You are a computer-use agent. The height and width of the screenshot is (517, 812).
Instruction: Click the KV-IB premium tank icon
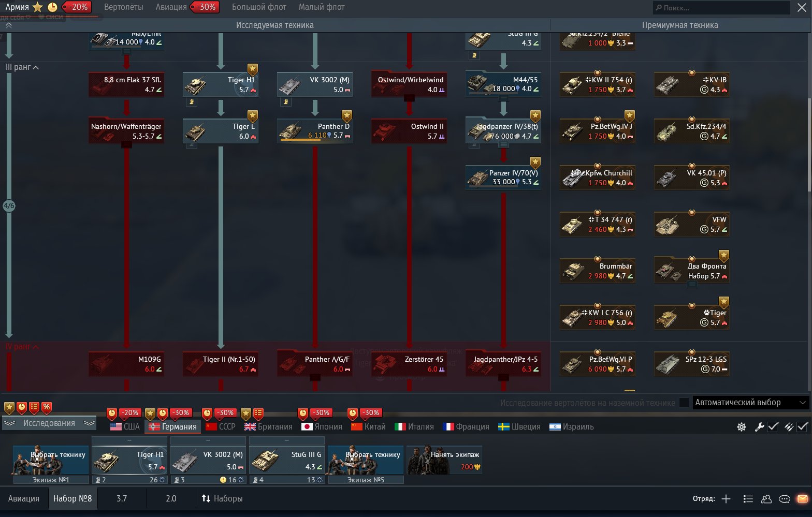click(x=668, y=85)
